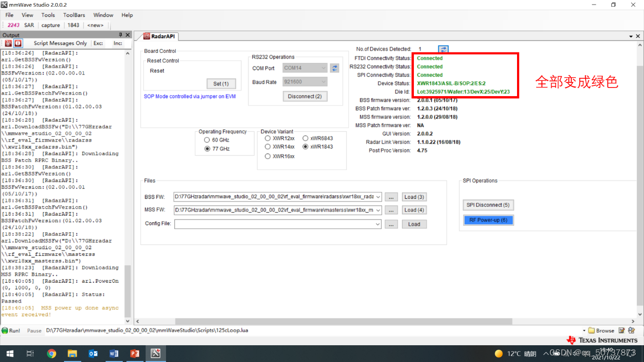Click the capture toolbar shortcut
The width and height of the screenshot is (644, 362).
pyautogui.click(x=50, y=25)
